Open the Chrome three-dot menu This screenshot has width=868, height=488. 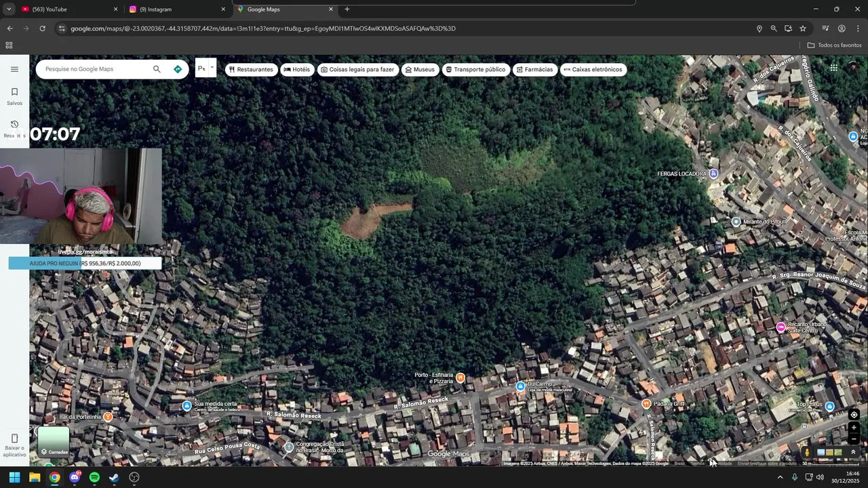[858, 28]
